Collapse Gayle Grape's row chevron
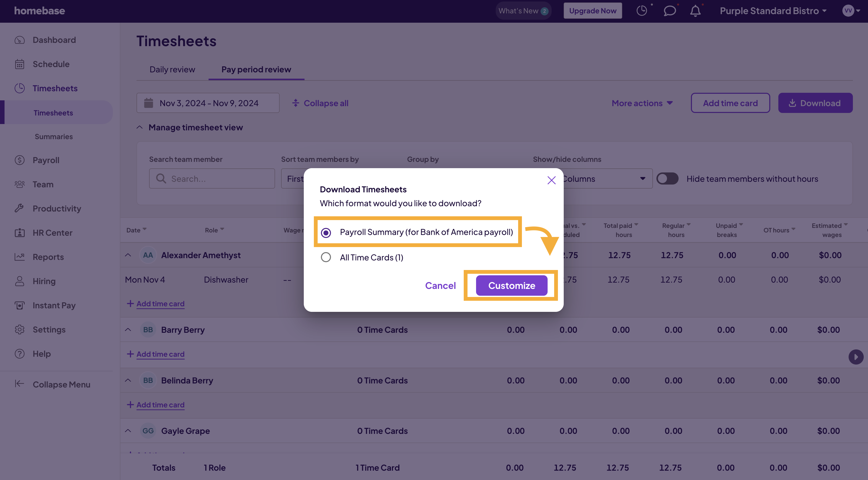Viewport: 868px width, 480px height. (128, 431)
